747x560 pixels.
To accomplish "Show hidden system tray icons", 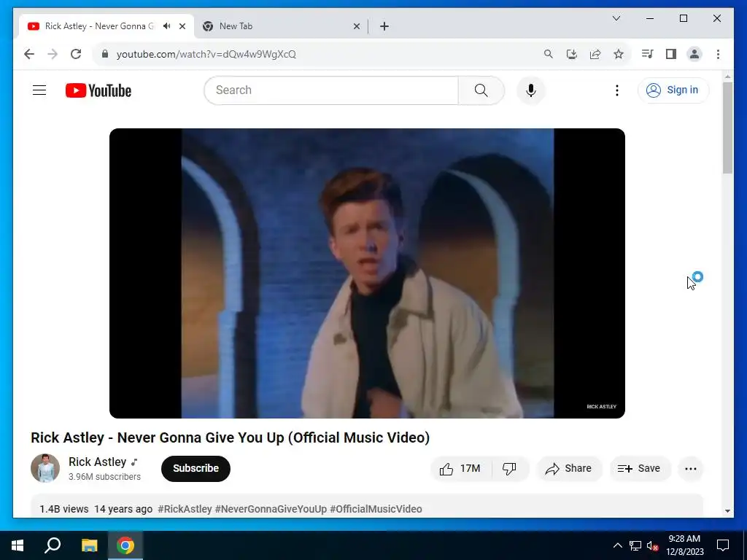I will [617, 545].
